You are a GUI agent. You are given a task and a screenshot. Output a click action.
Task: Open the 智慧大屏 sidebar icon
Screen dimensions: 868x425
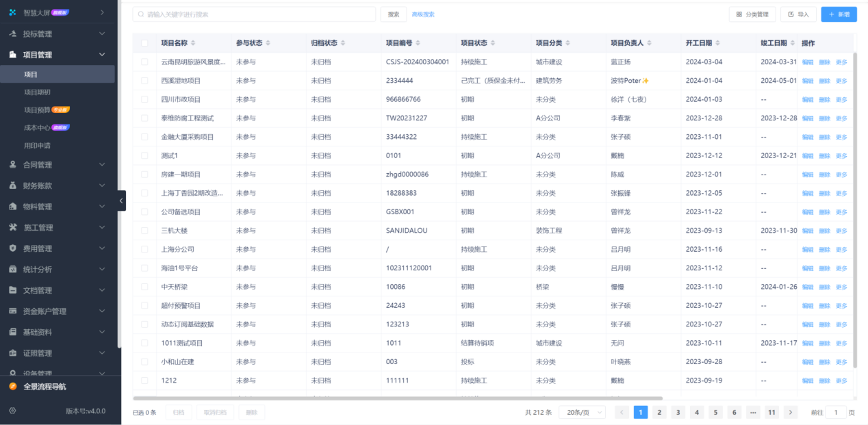pyautogui.click(x=14, y=12)
